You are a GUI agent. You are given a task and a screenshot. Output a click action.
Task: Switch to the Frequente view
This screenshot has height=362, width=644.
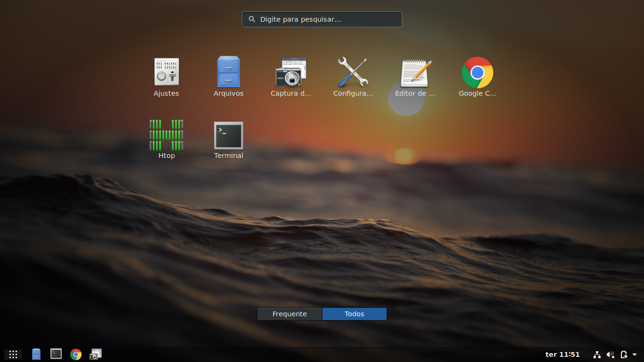pos(289,313)
